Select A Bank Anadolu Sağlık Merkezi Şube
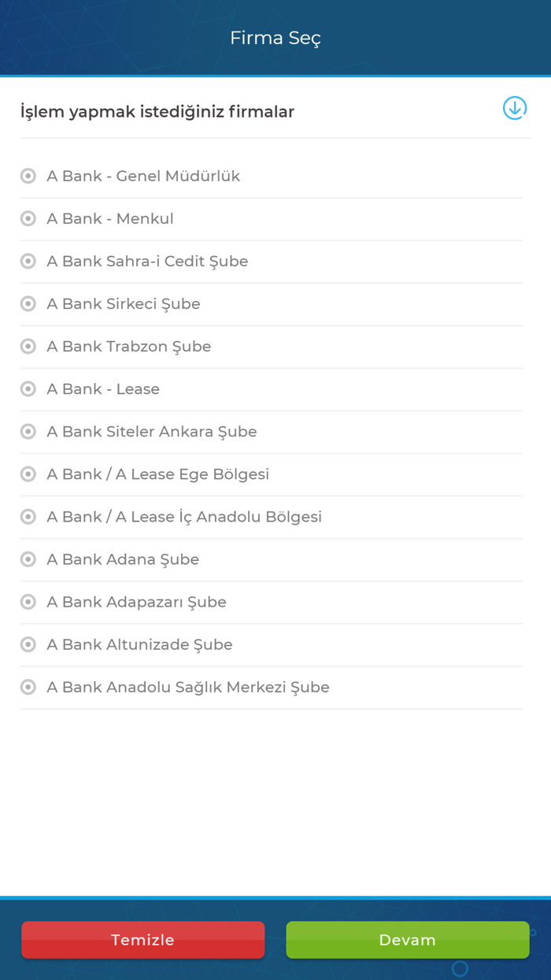Screen dimensions: 551x980 28,687
